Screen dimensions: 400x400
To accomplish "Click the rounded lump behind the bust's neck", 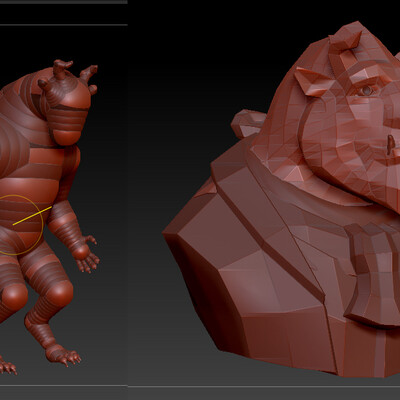I will (x=247, y=124).
